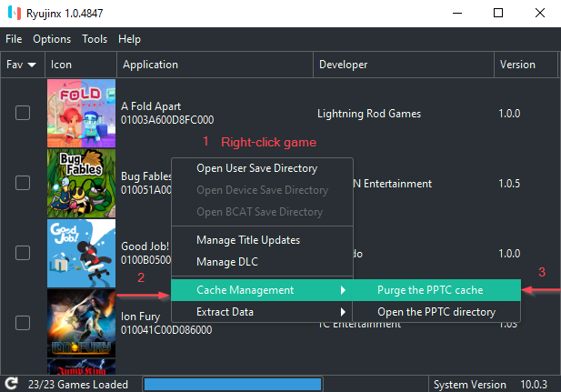This screenshot has width=561, height=392.
Task: Select the Ion Fury game icon
Action: (81, 323)
